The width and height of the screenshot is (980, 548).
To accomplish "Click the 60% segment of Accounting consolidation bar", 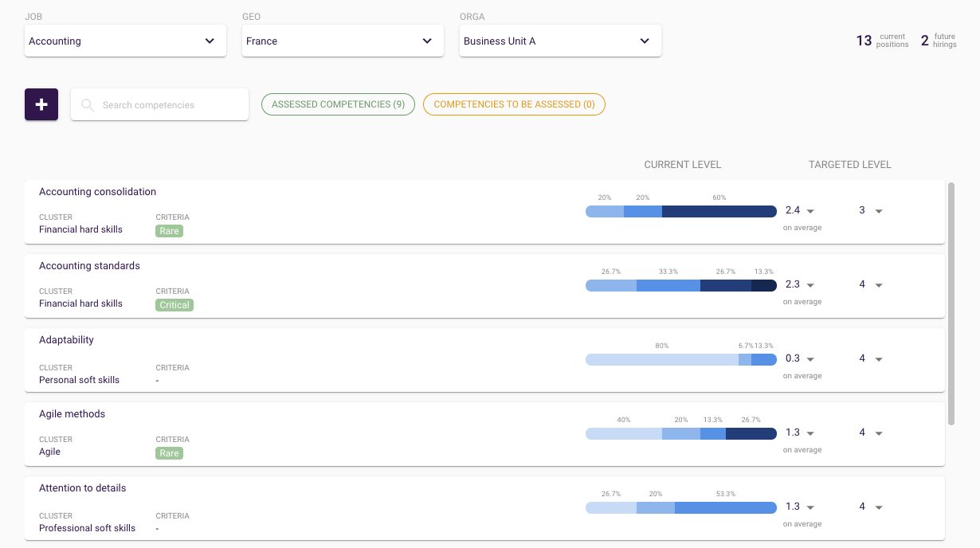I will (x=719, y=211).
